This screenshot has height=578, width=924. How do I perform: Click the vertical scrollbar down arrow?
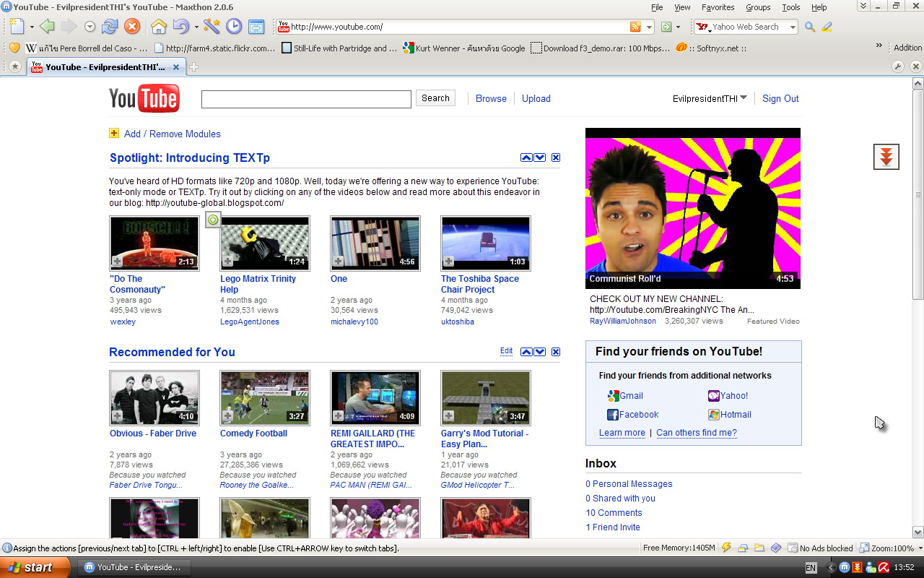[918, 532]
